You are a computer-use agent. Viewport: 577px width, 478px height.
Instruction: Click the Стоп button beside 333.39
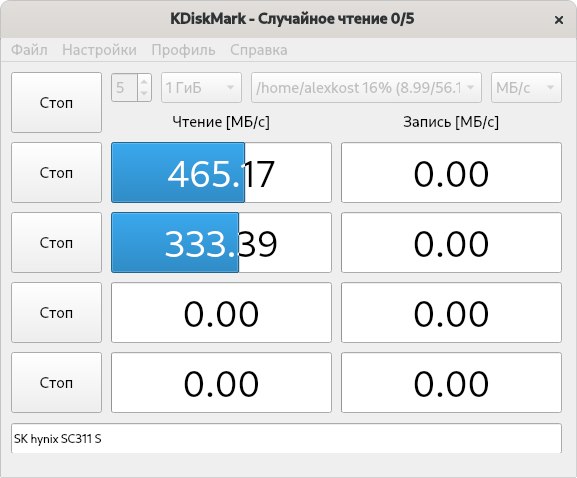[56, 242]
